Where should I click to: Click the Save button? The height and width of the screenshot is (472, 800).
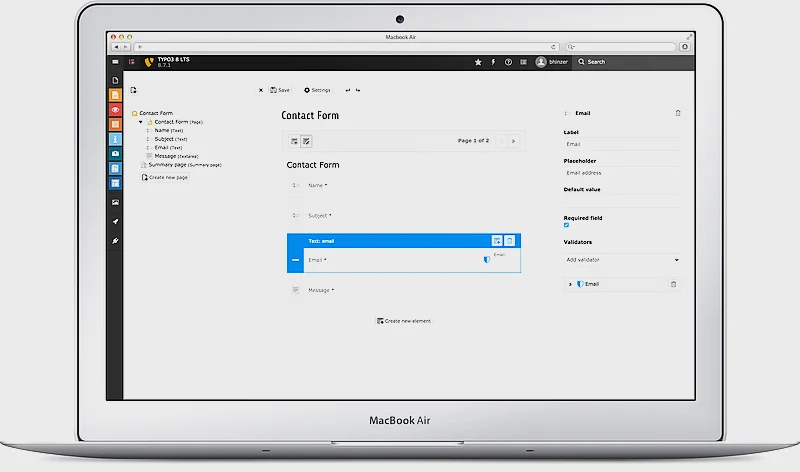(x=280, y=90)
